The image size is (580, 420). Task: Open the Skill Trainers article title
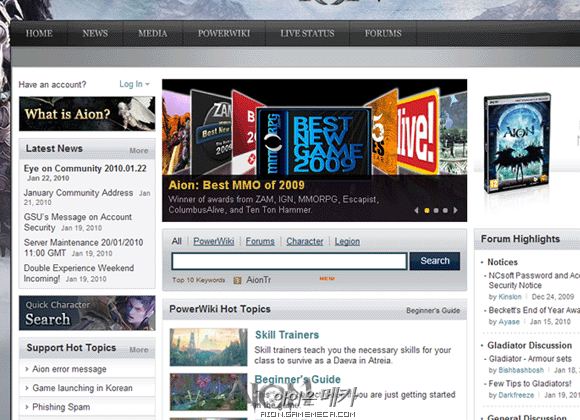tap(287, 335)
